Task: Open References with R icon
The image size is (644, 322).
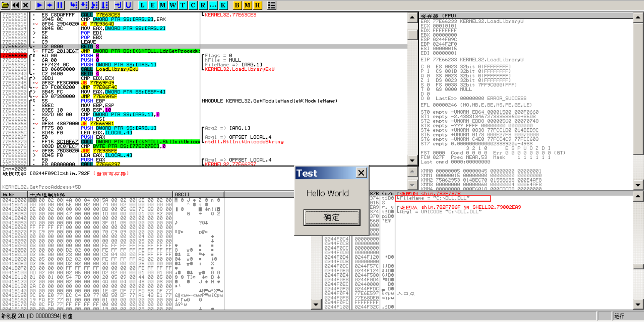Action: tap(203, 5)
